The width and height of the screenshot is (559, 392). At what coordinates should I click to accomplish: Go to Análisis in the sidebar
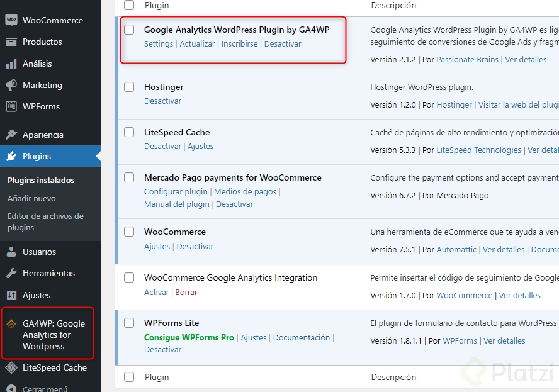pyautogui.click(x=37, y=64)
